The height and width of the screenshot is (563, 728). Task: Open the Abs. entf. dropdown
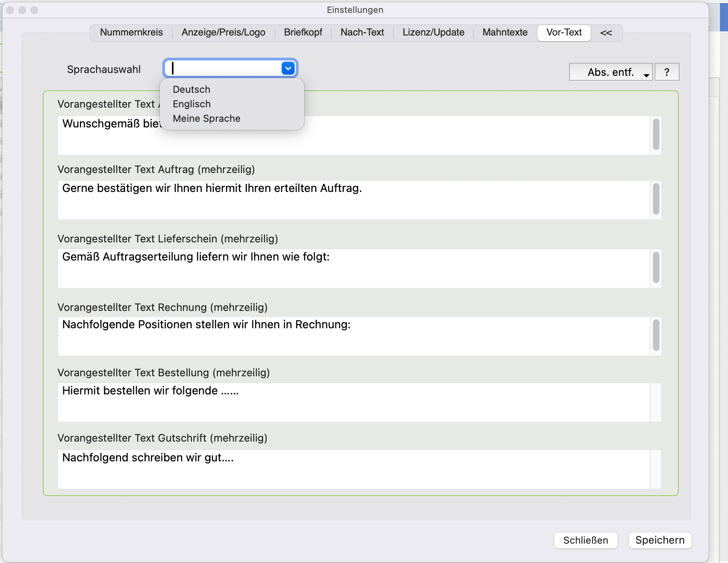(611, 72)
